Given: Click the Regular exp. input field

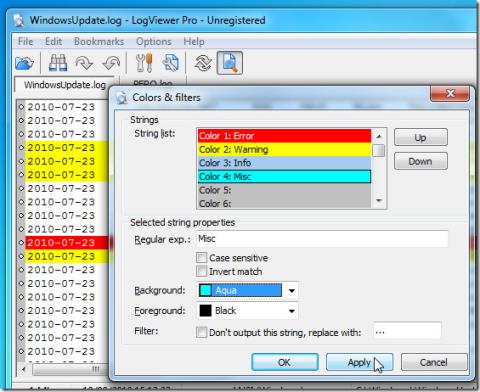Looking at the screenshot, I should [322, 239].
